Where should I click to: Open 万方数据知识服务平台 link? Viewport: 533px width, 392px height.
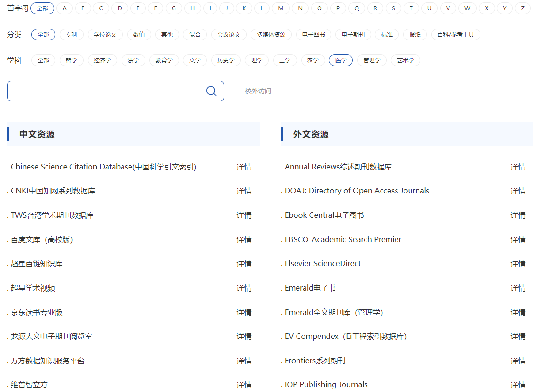pos(47,361)
